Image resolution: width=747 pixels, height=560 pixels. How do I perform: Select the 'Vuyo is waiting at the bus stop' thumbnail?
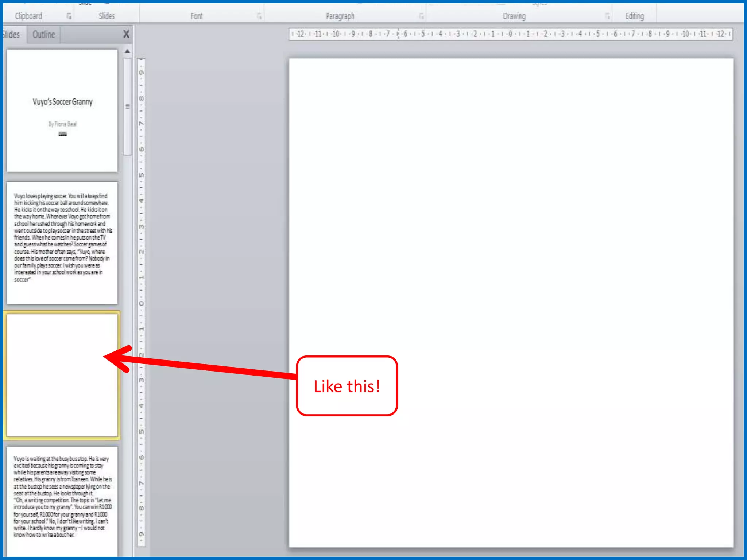click(62, 499)
